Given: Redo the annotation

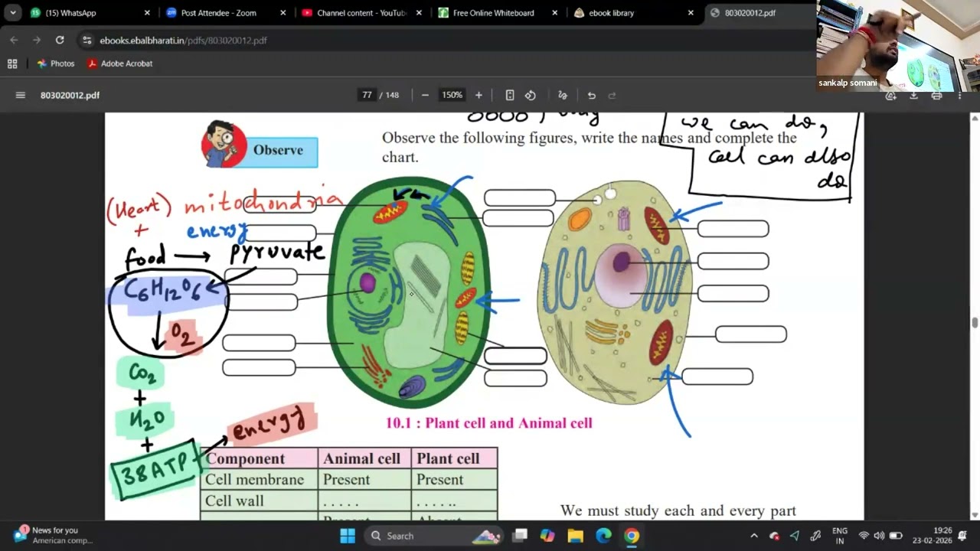Looking at the screenshot, I should pos(612,95).
